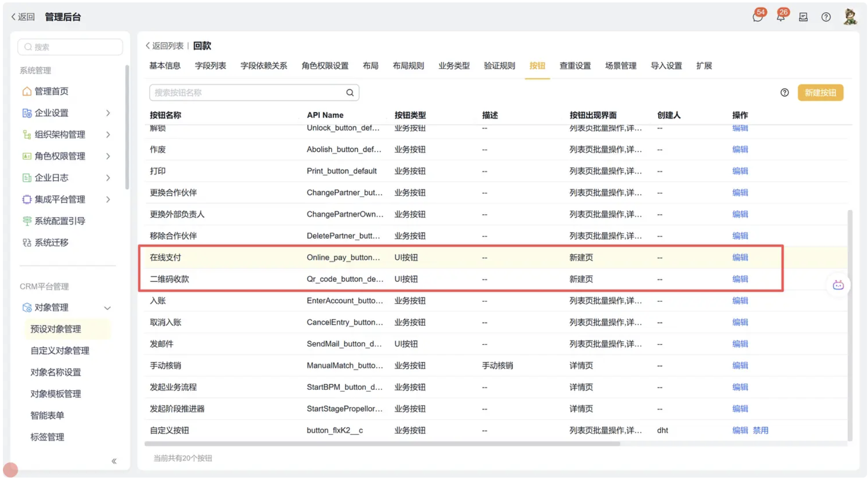Expand the 角色权限管理 submenu chevron
This screenshot has height=478, width=868.
(108, 156)
